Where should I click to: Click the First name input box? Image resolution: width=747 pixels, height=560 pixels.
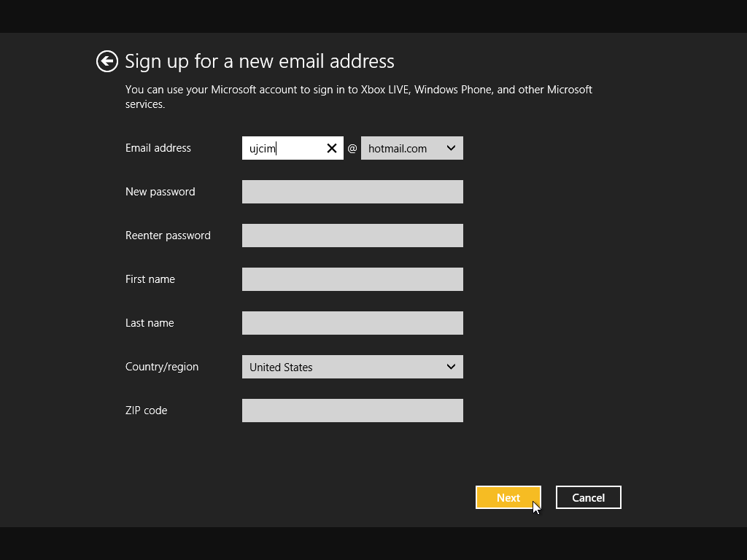[x=352, y=279]
